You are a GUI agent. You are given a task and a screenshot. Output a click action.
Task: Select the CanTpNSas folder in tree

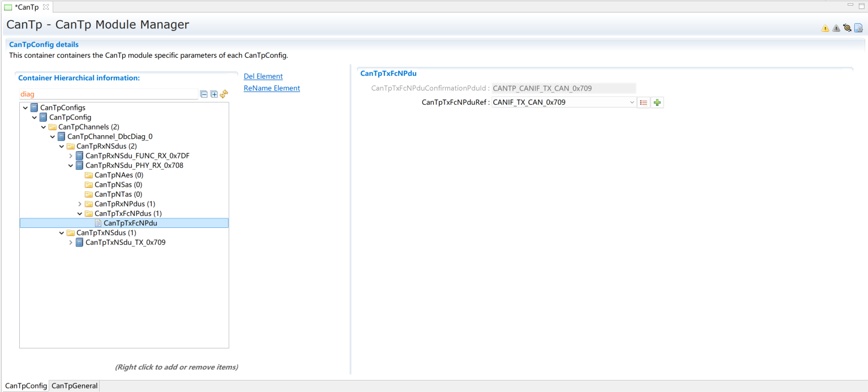pyautogui.click(x=118, y=184)
